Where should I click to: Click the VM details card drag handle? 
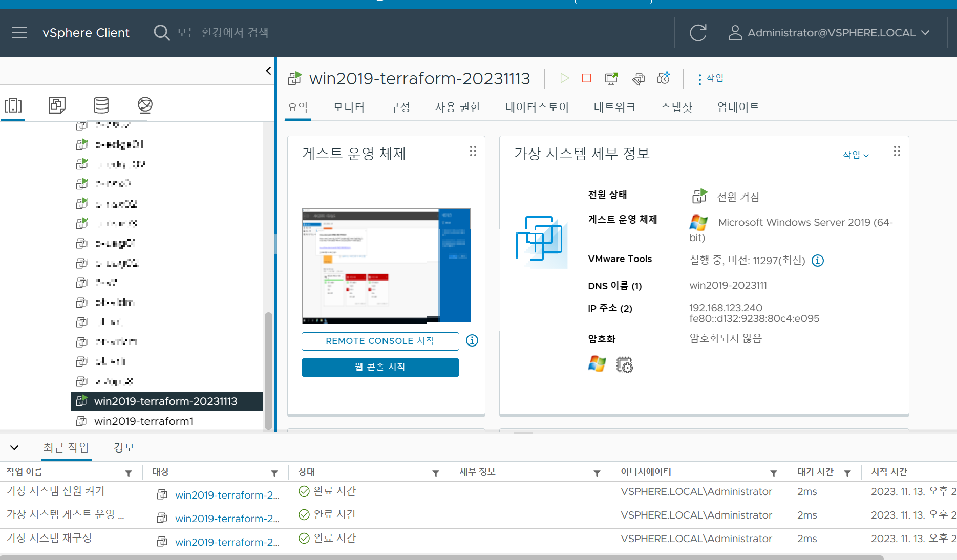[897, 151]
